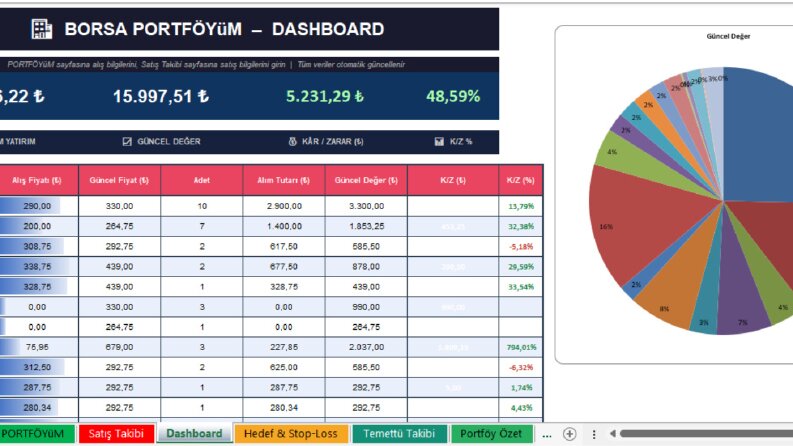Select the Güncel Fiyat column header

119,180
